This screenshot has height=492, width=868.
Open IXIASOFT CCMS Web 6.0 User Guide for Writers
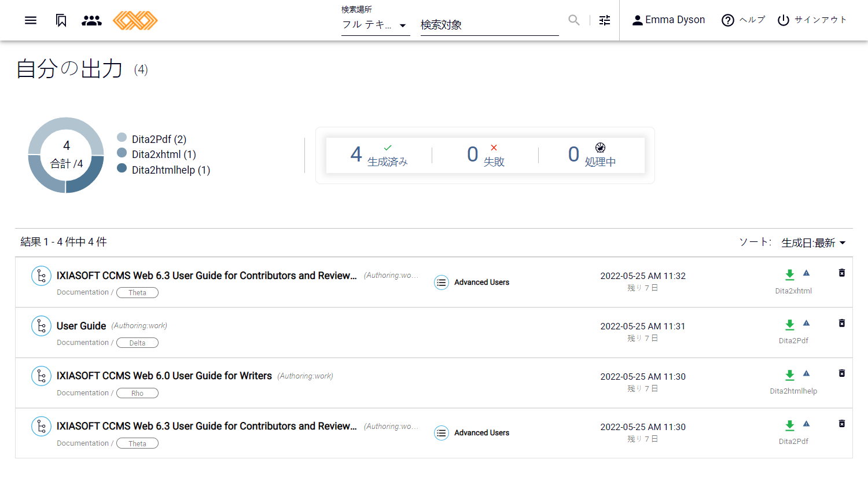coord(164,376)
